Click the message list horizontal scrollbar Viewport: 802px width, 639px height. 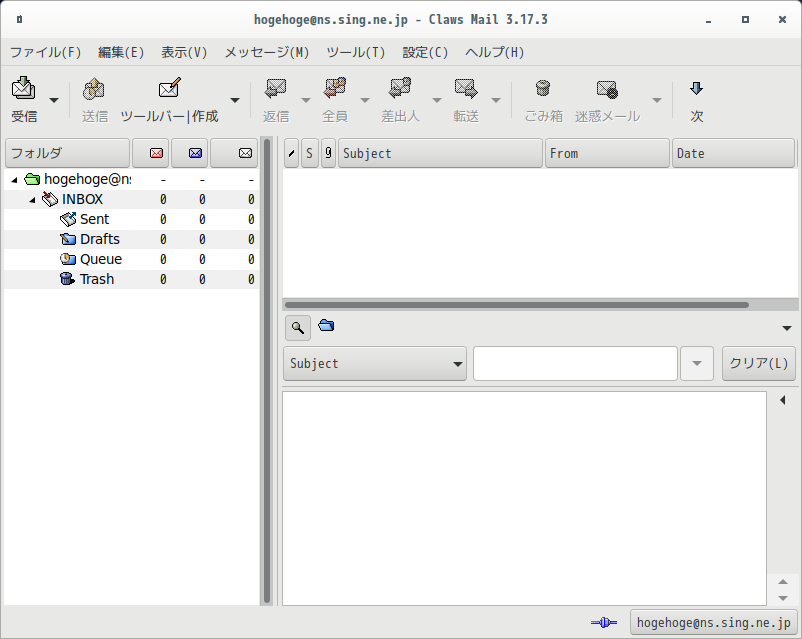pyautogui.click(x=517, y=305)
